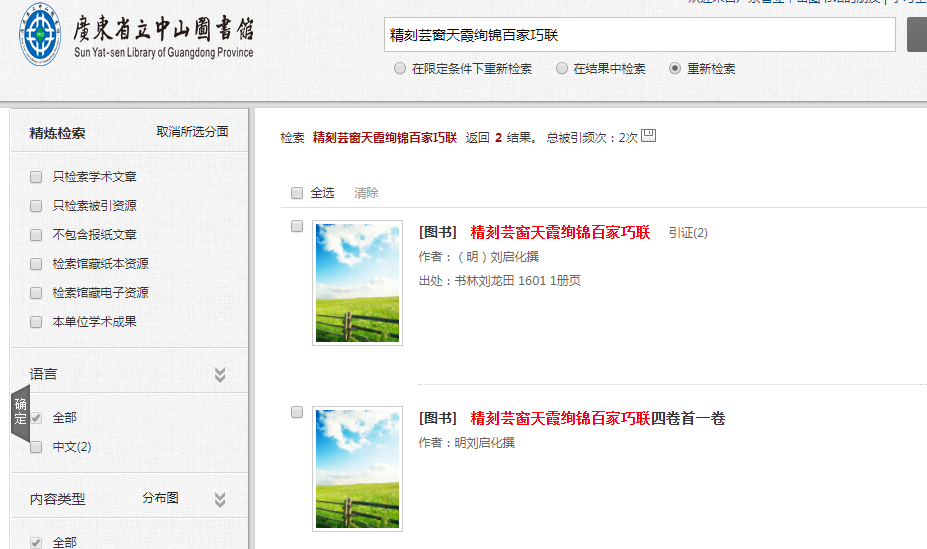The height and width of the screenshot is (549, 927).
Task: Click the 确定 side tab arrow
Action: (x=20, y=413)
